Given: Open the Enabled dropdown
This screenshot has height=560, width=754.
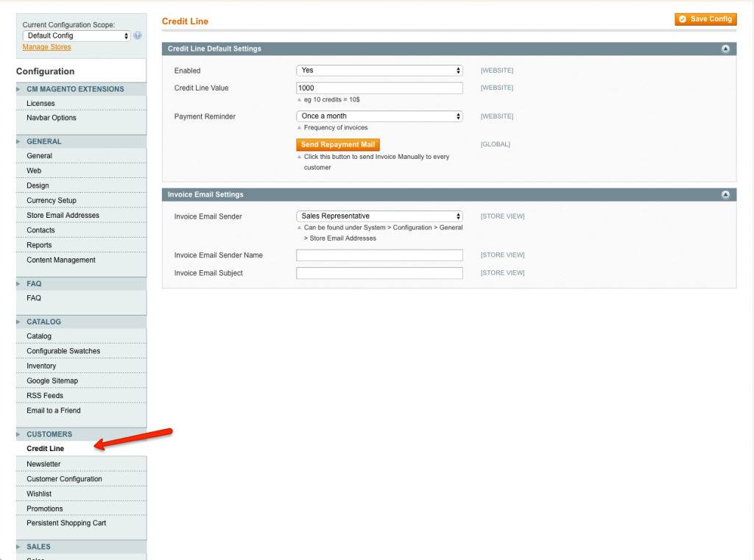Looking at the screenshot, I should tap(379, 71).
